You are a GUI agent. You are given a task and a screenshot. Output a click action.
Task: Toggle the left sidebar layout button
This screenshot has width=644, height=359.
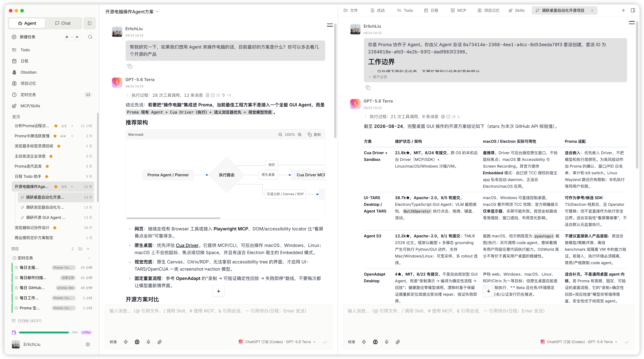[90, 23]
